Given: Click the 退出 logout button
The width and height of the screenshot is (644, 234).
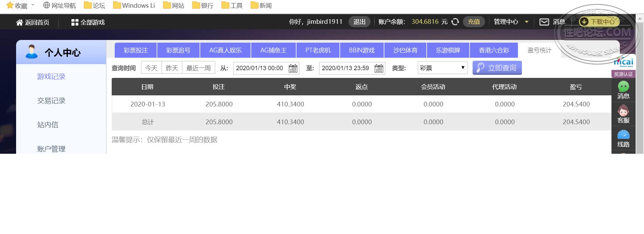Looking at the screenshot, I should point(359,22).
